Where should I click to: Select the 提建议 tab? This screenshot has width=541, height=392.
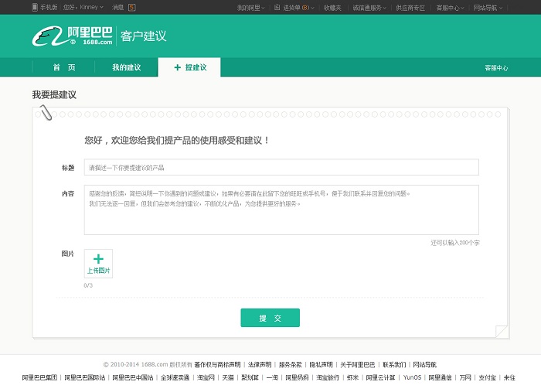[189, 67]
